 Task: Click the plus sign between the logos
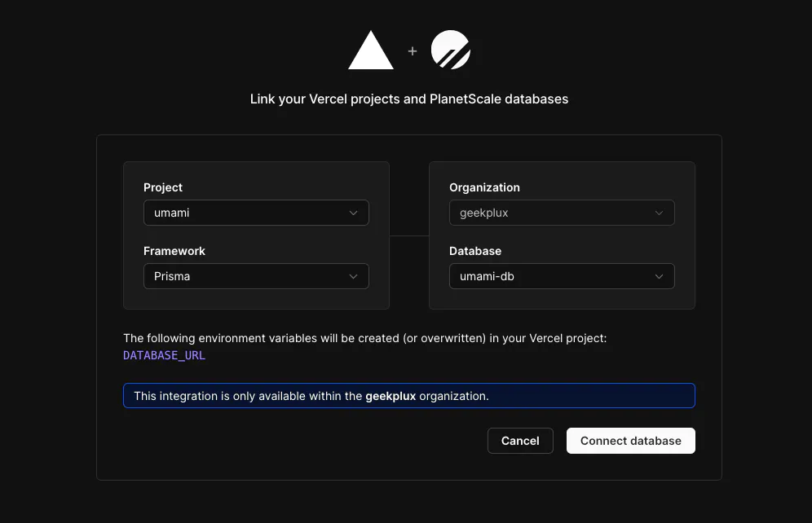(x=413, y=51)
